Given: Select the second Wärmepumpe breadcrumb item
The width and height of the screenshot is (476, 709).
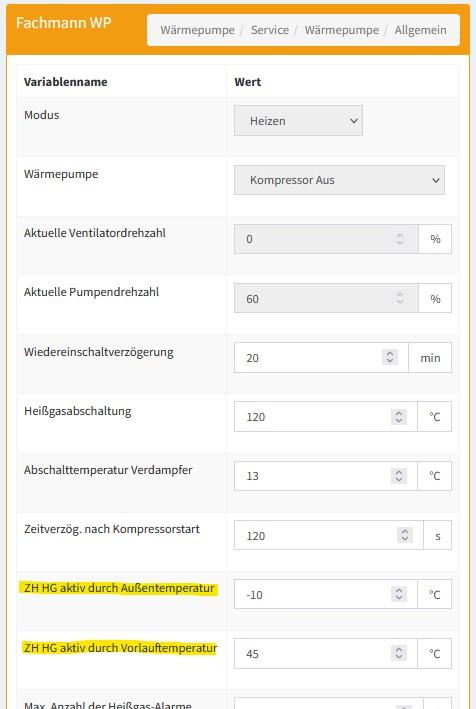Looking at the screenshot, I should point(342,30).
